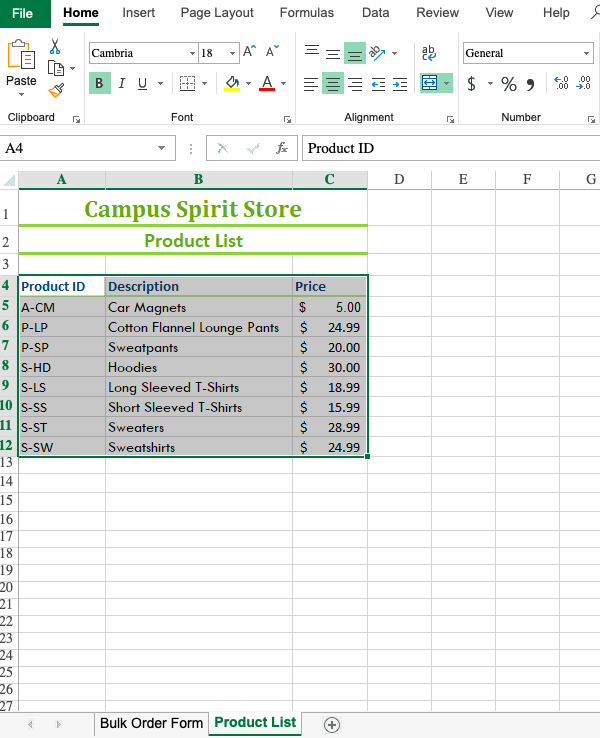Expand fill color dropdown arrow
Viewport: 600px width, 738px height.
(x=248, y=83)
